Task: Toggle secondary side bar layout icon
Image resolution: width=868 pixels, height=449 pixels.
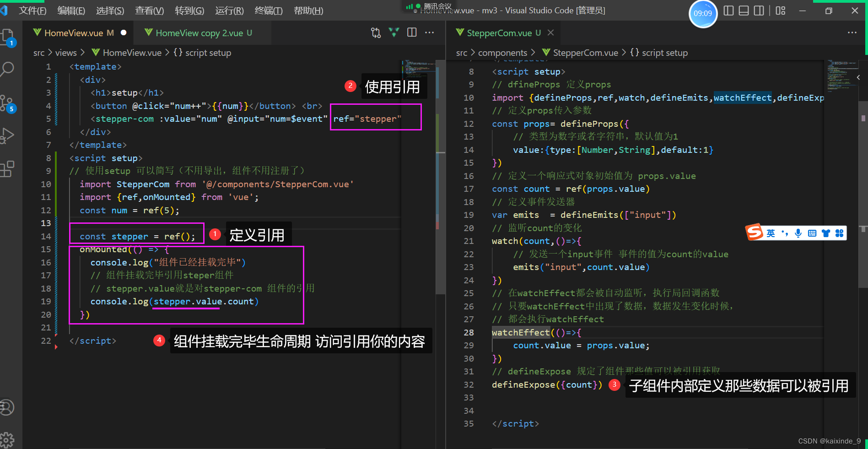Action: click(x=759, y=11)
